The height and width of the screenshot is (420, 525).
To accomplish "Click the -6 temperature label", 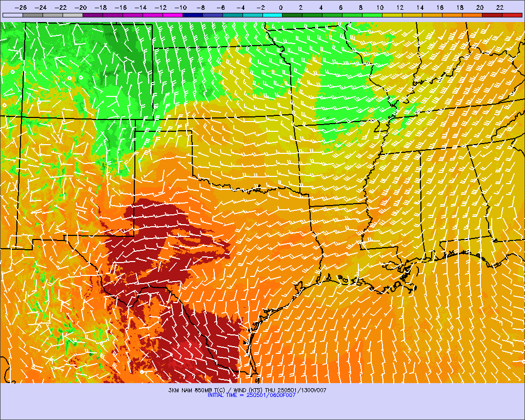I will [x=220, y=7].
